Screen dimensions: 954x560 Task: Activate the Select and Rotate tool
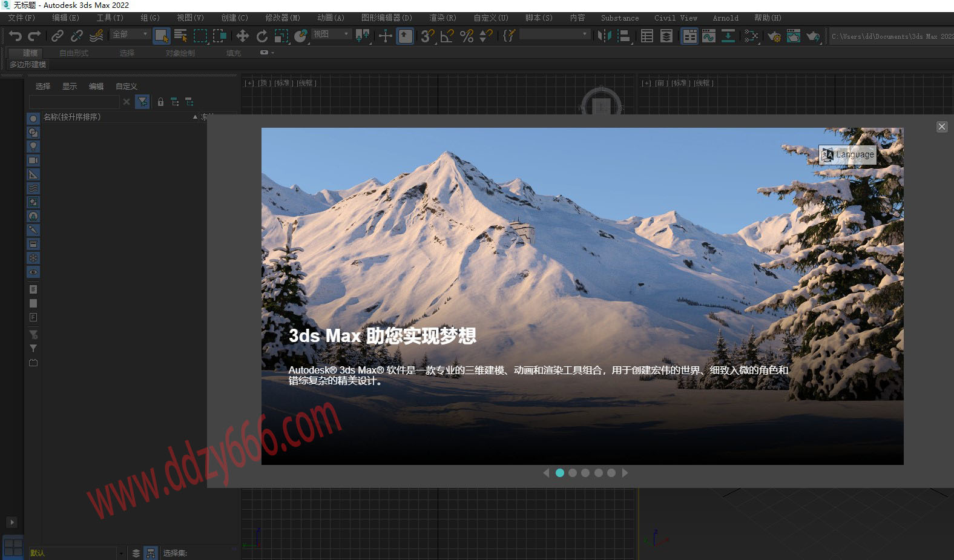[x=262, y=36]
